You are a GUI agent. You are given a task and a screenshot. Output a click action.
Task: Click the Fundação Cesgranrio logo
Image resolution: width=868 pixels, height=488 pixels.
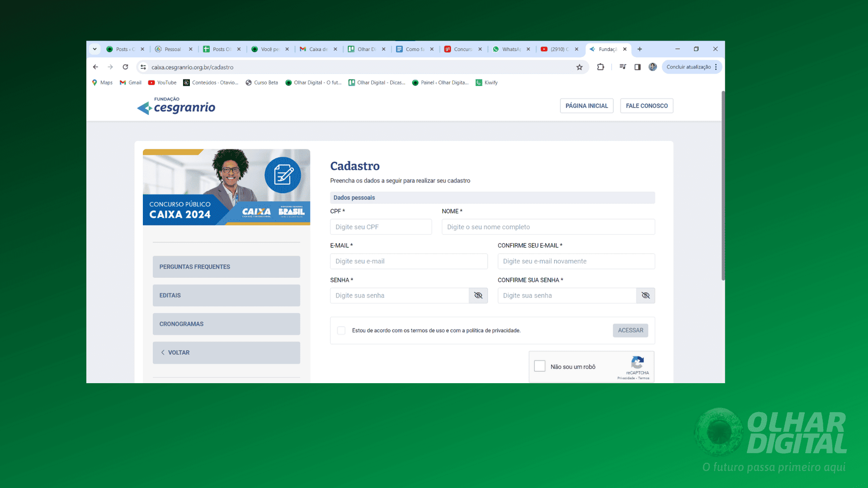pyautogui.click(x=176, y=106)
